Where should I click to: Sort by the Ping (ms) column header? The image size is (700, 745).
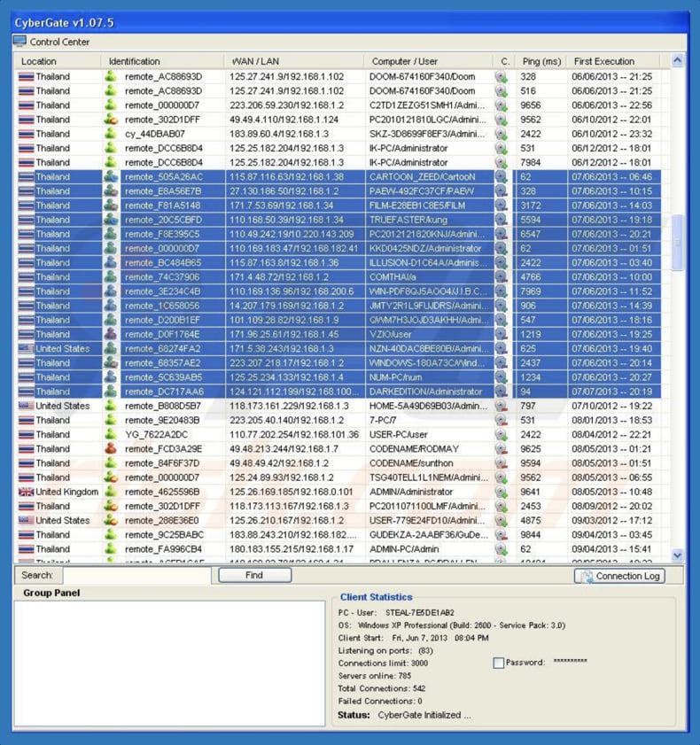(x=541, y=61)
